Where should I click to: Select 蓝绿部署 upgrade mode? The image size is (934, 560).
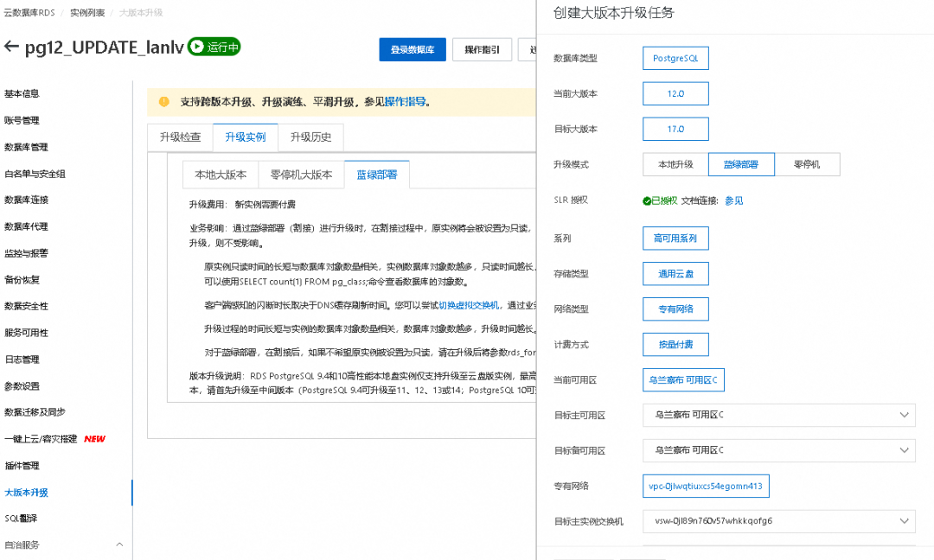click(x=741, y=164)
